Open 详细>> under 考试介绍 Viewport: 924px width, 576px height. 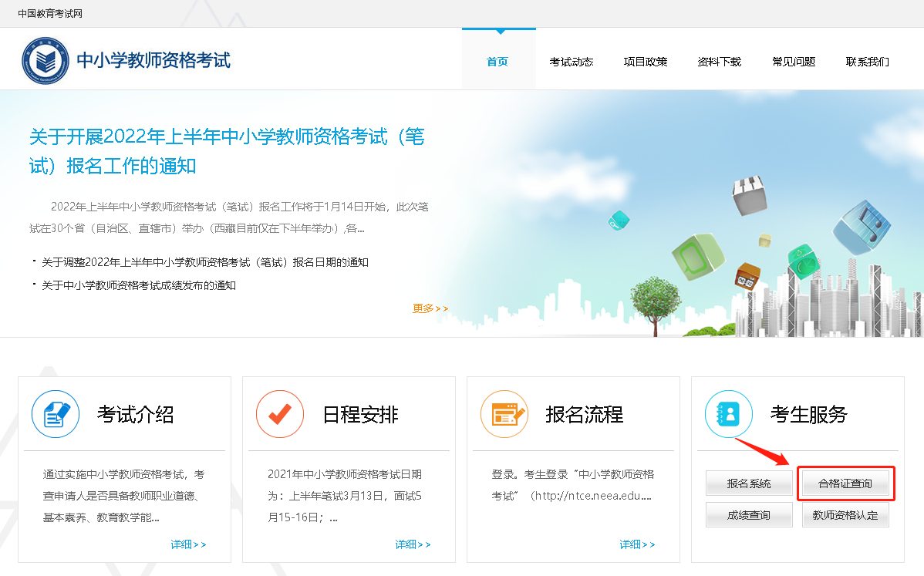tap(188, 544)
